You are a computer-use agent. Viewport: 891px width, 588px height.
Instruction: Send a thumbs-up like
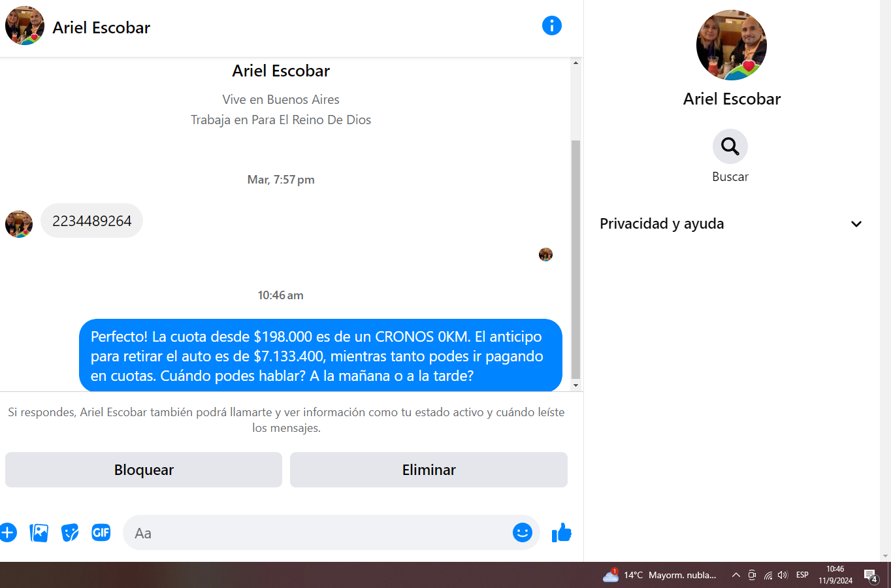pyautogui.click(x=562, y=532)
